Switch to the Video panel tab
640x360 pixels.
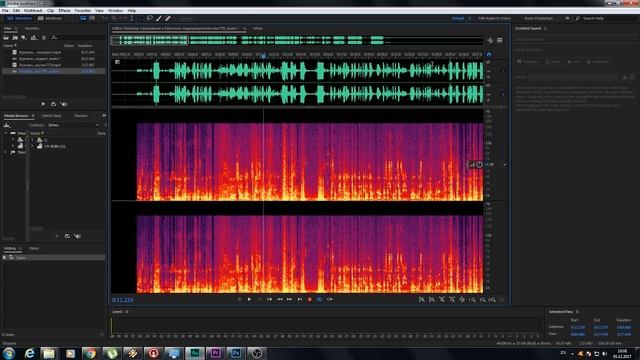34,248
